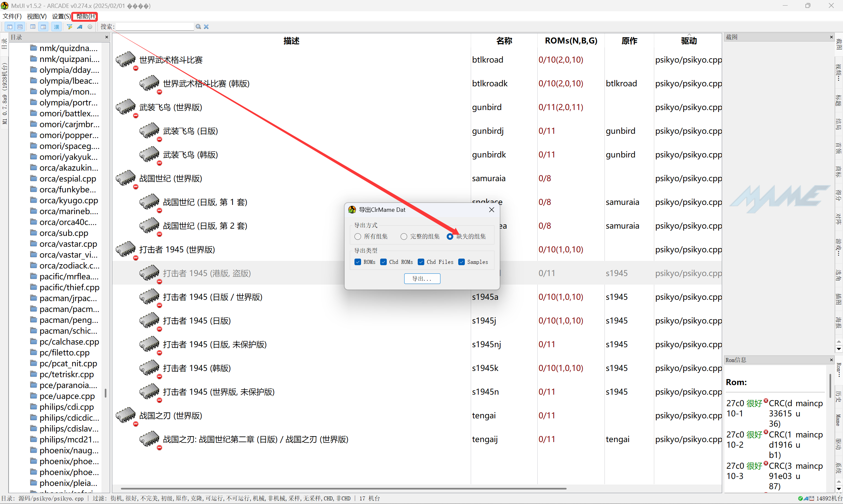Click folder icon of orca/espial.cpp
Image resolution: width=843 pixels, height=504 pixels.
[34, 178]
